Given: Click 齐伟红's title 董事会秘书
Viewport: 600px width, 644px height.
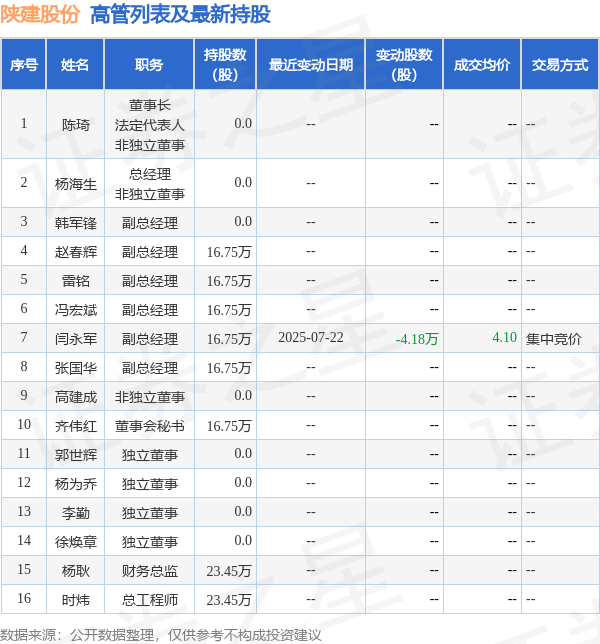Looking at the screenshot, I should tap(149, 426).
